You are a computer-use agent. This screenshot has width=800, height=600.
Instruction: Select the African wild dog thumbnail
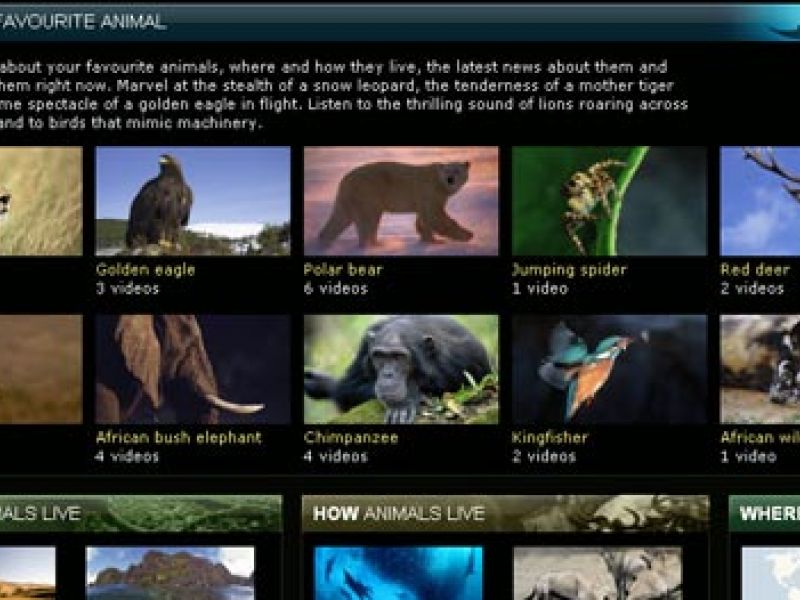pos(760,369)
